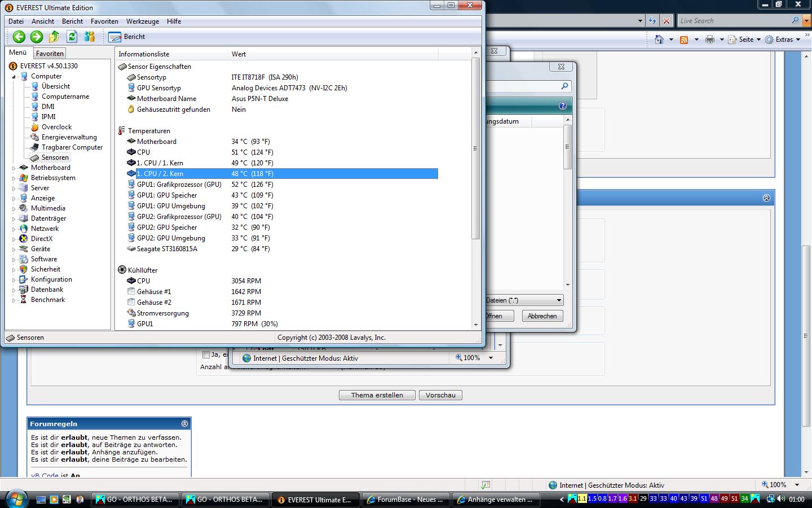The image size is (812, 508).
Task: Select DMI in the tree
Action: (x=48, y=107)
